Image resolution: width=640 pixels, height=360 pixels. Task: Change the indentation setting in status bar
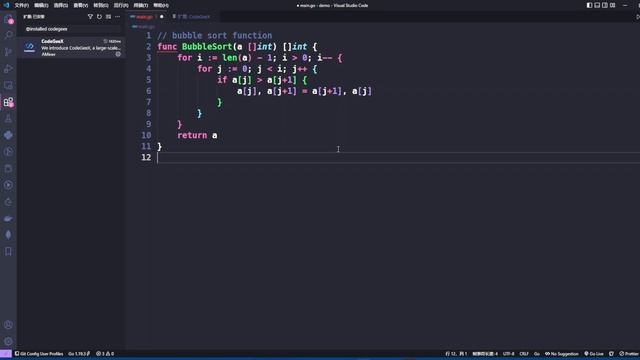485,353
